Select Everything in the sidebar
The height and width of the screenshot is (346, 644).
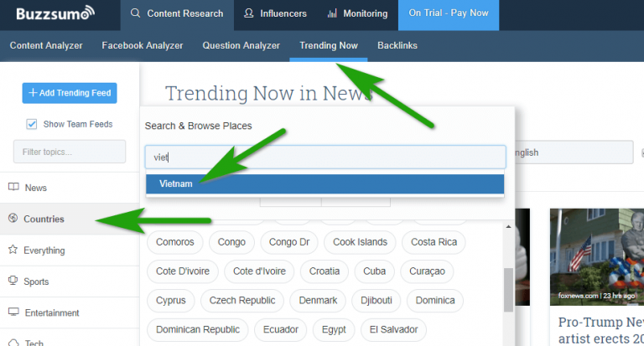(x=70, y=250)
